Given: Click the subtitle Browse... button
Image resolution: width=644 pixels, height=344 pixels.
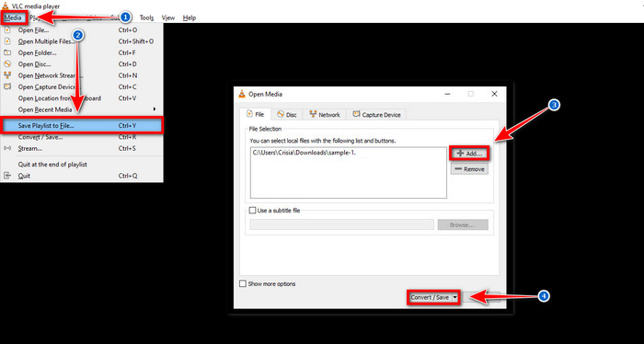Looking at the screenshot, I should coord(463,224).
